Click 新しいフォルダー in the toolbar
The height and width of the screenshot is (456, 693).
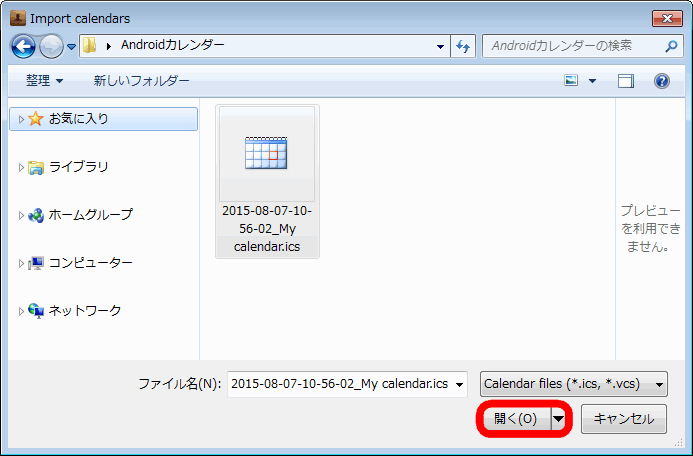(x=141, y=81)
